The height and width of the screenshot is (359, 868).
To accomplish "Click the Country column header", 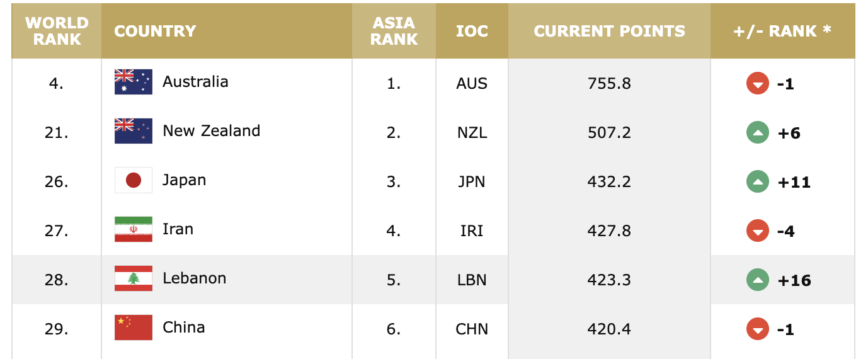I will (155, 31).
